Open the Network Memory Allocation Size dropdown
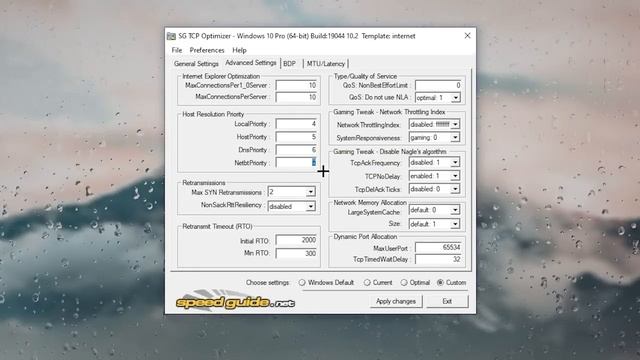The height and width of the screenshot is (360, 640). click(x=455, y=224)
